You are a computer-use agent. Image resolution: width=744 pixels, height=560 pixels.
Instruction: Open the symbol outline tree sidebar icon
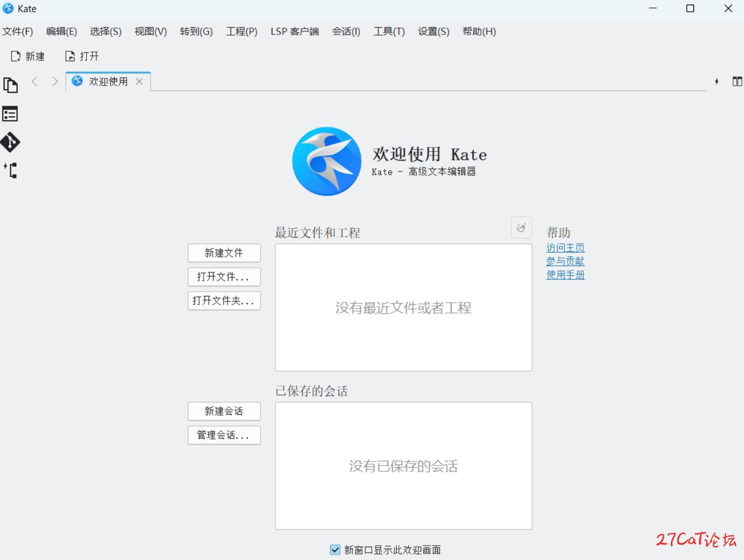click(10, 171)
